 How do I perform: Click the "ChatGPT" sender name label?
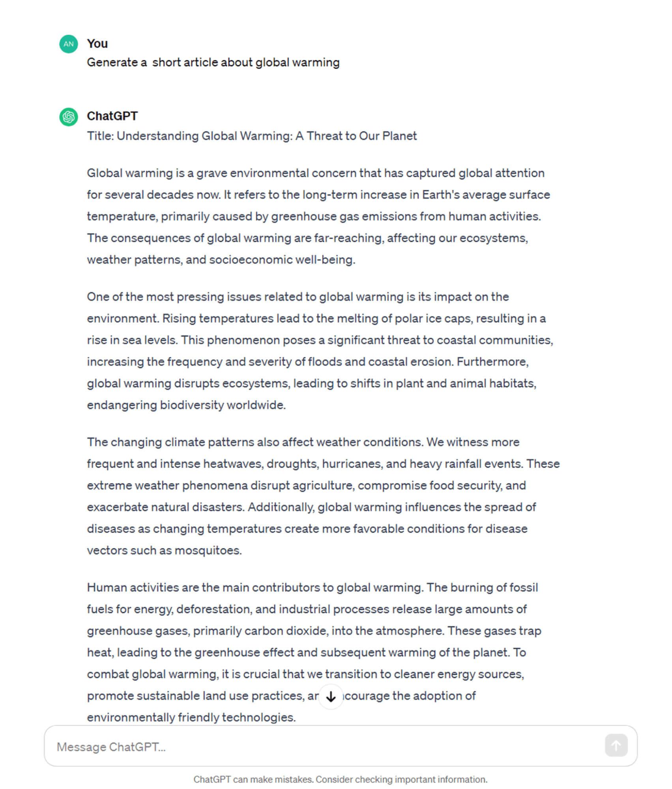point(112,116)
